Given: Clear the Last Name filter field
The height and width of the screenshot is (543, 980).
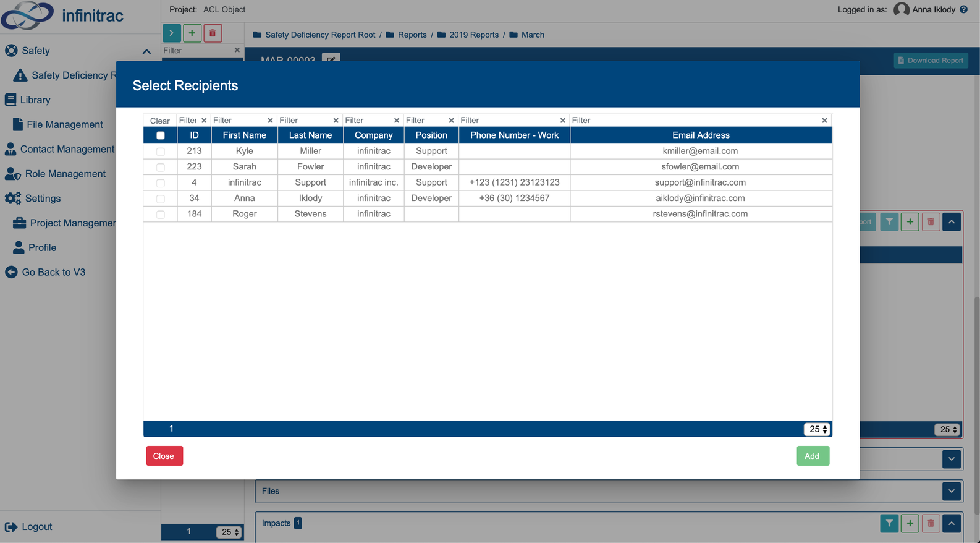Looking at the screenshot, I should pyautogui.click(x=336, y=121).
